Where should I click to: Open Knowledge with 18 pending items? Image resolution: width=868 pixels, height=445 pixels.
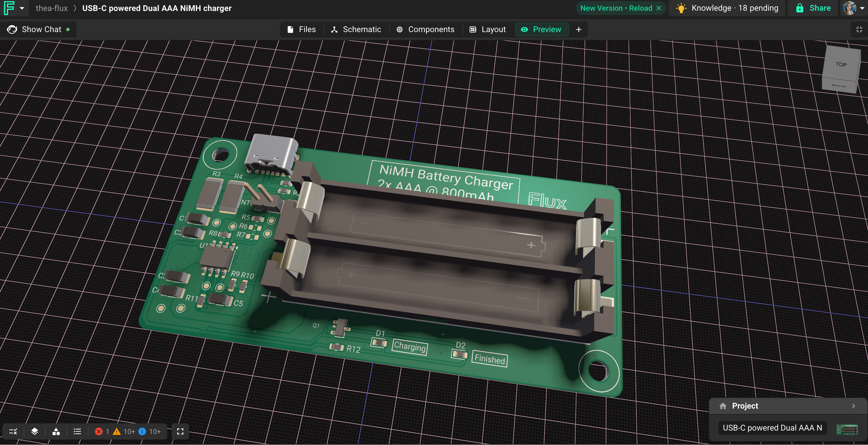[727, 8]
